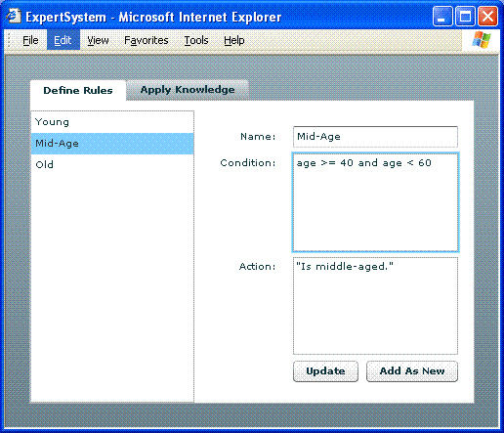504x433 pixels.
Task: Open the Tools menu
Action: click(196, 40)
